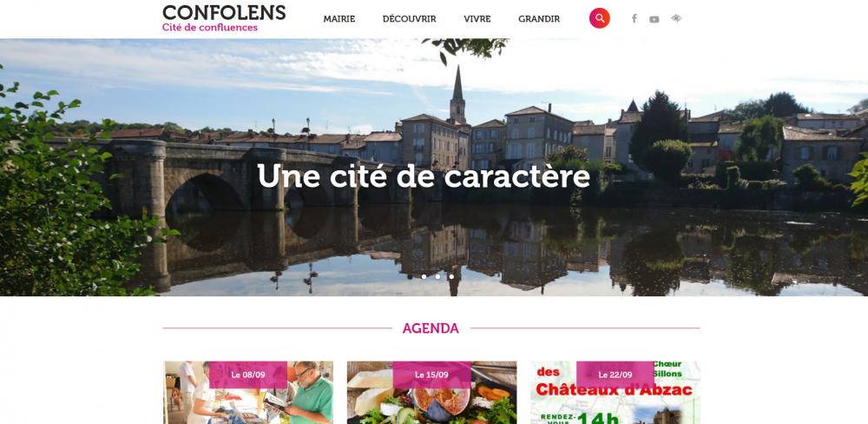Select the first carousel slide dot
The width and height of the screenshot is (868, 424).
[424, 276]
